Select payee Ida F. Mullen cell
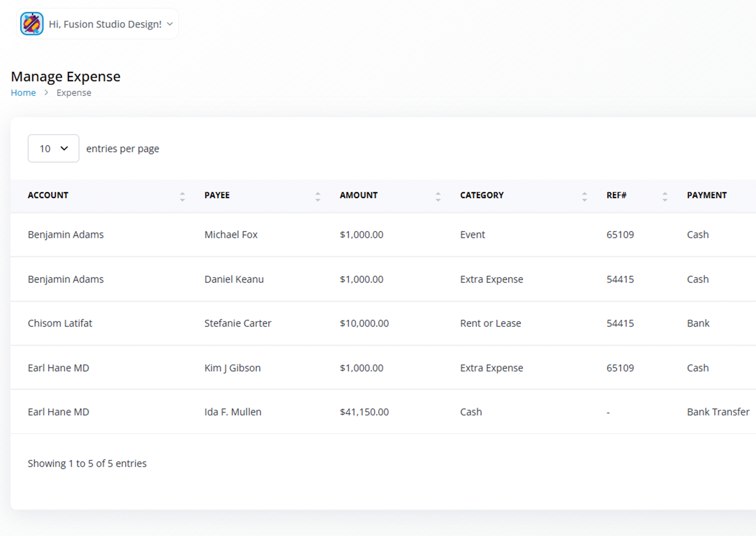 click(233, 412)
